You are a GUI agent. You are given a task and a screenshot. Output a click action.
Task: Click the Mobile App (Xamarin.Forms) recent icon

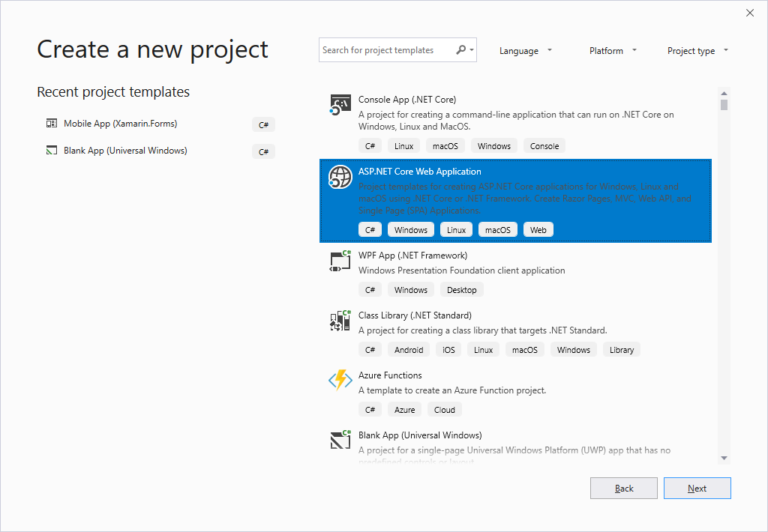click(52, 124)
